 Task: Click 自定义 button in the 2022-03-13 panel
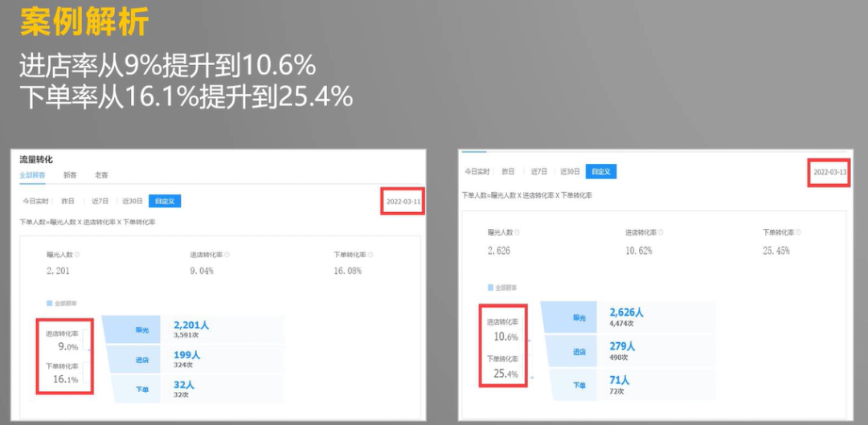click(601, 172)
